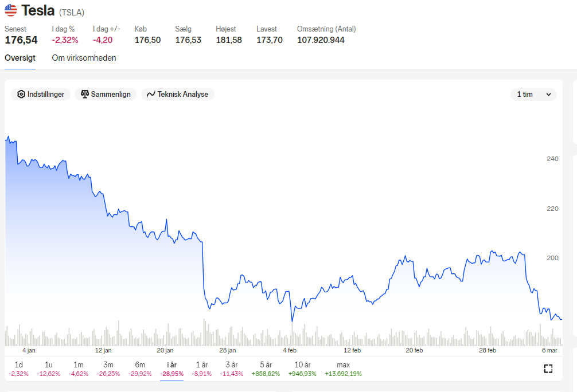
Task: Click the 12 feb date label
Action: coord(352,350)
